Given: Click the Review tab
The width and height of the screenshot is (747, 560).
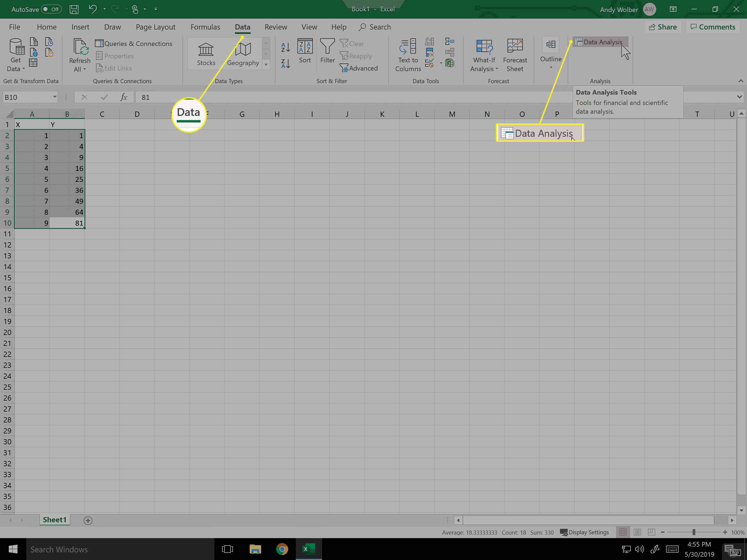Looking at the screenshot, I should [x=276, y=27].
